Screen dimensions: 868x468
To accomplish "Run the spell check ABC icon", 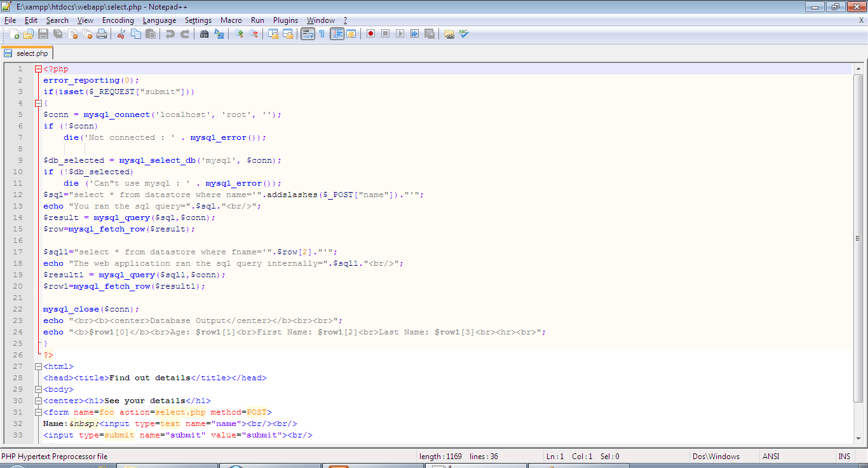I will 463,33.
